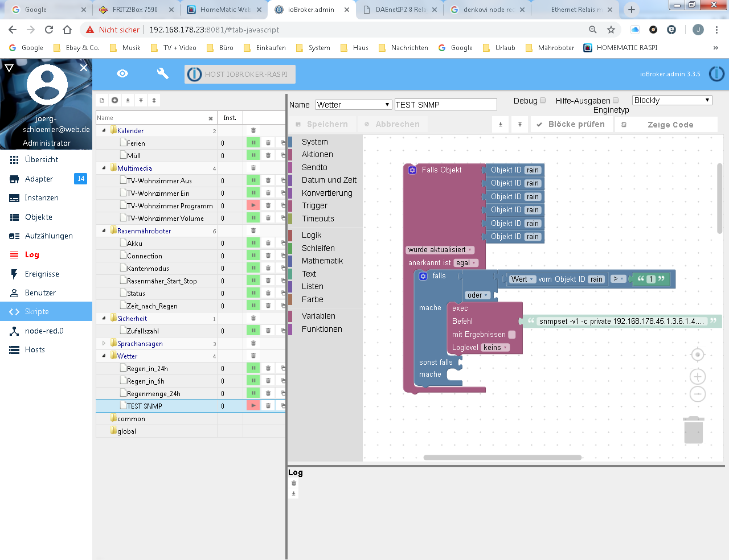Open the Loglevel keins dropdown
This screenshot has height=560, width=729.
[x=495, y=348]
